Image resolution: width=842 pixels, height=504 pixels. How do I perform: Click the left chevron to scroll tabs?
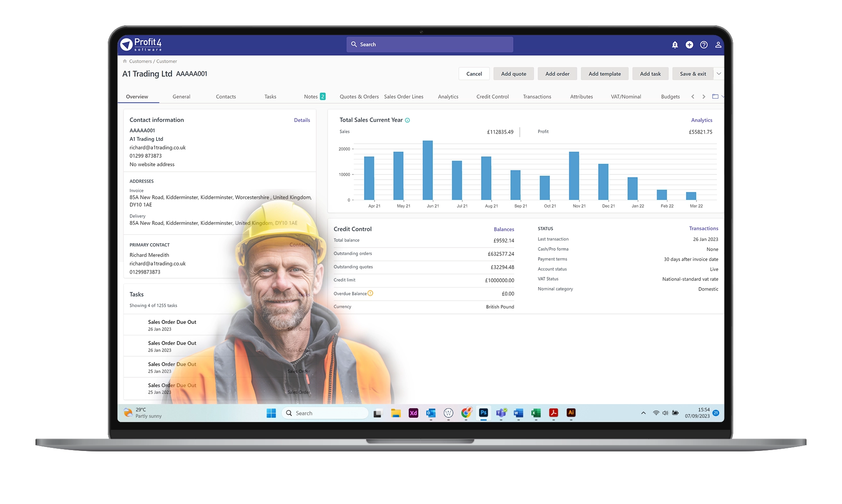coord(693,96)
